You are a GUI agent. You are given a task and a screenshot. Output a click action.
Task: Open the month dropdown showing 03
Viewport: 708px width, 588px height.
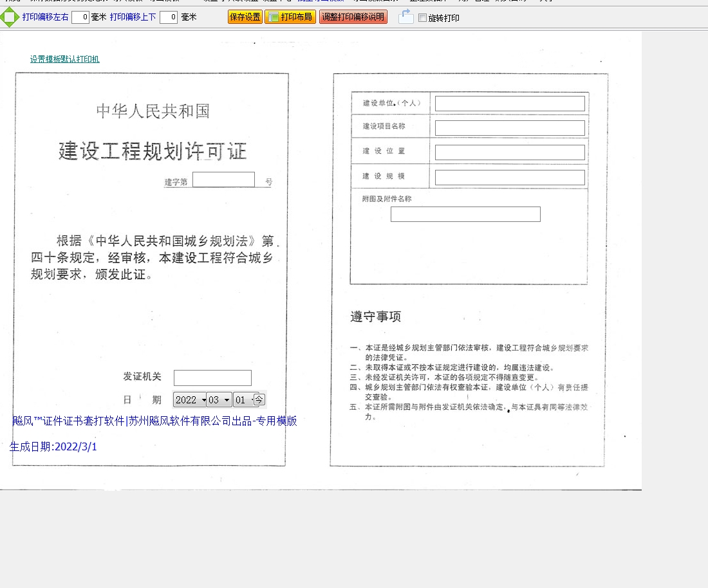coord(219,400)
